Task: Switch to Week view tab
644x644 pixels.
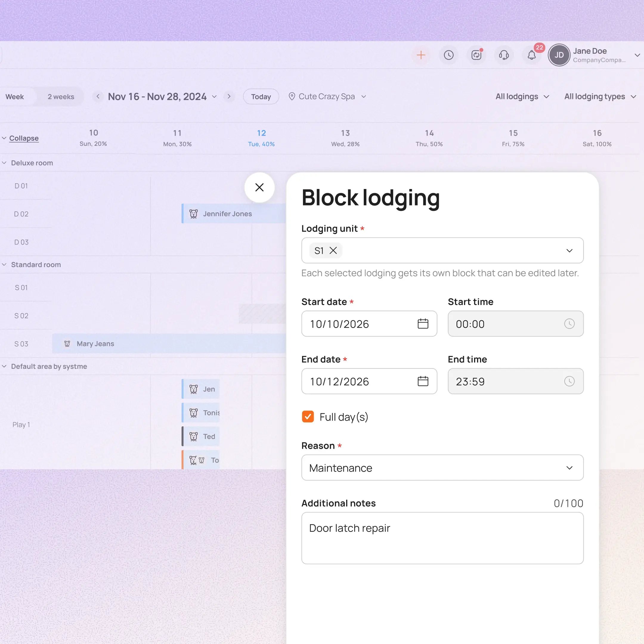Action: [15, 97]
